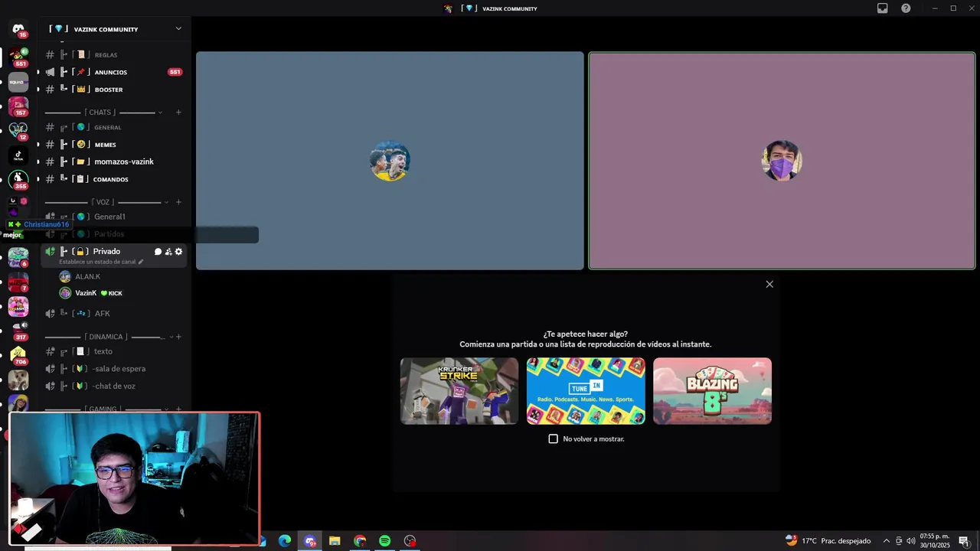
Task: Launch the Krunker Strike activity
Action: 459,391
